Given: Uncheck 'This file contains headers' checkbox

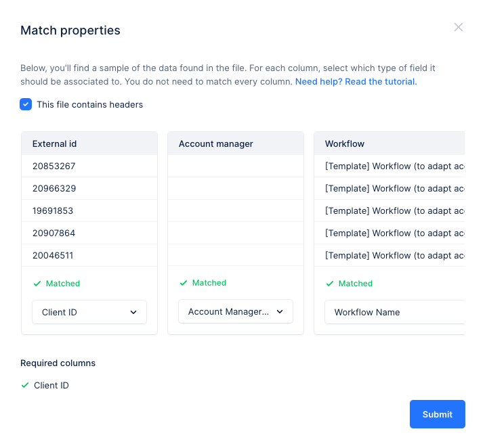Looking at the screenshot, I should coord(26,104).
